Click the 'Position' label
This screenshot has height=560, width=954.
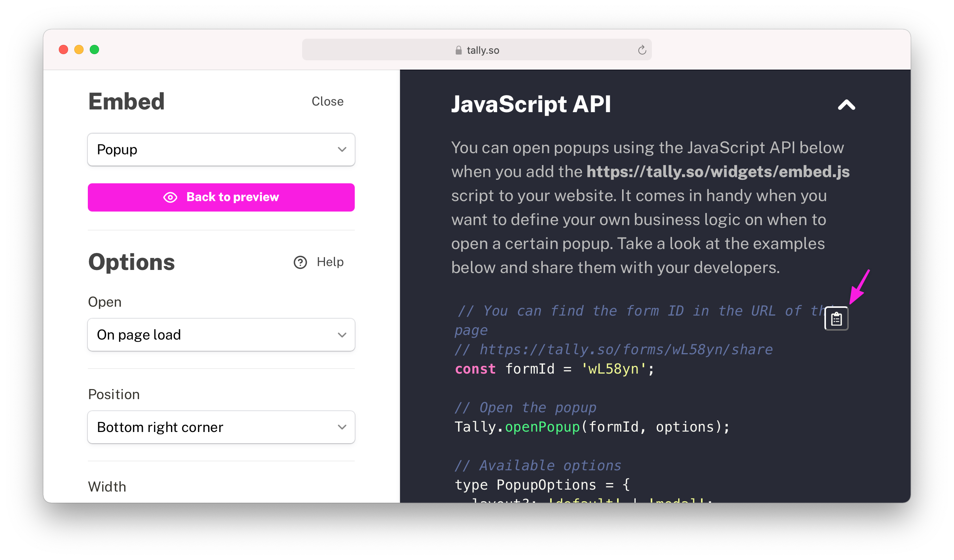coord(114,394)
